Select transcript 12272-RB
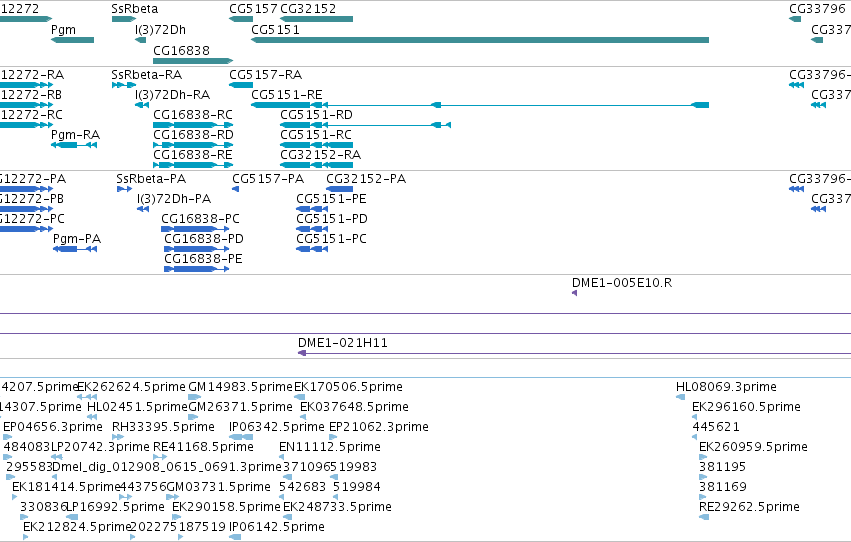 click(31, 95)
